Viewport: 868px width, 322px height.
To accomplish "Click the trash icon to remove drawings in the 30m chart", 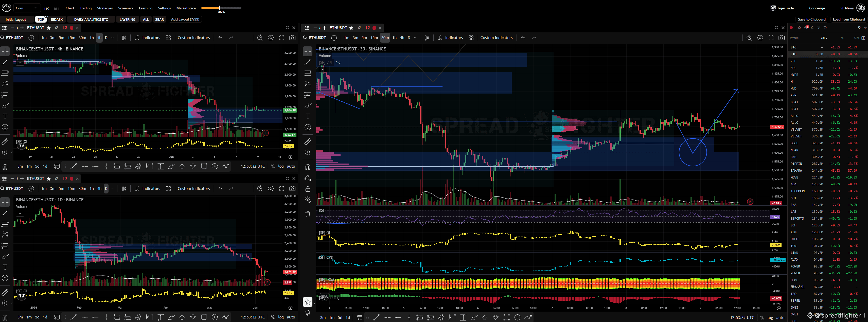I will pos(308,214).
